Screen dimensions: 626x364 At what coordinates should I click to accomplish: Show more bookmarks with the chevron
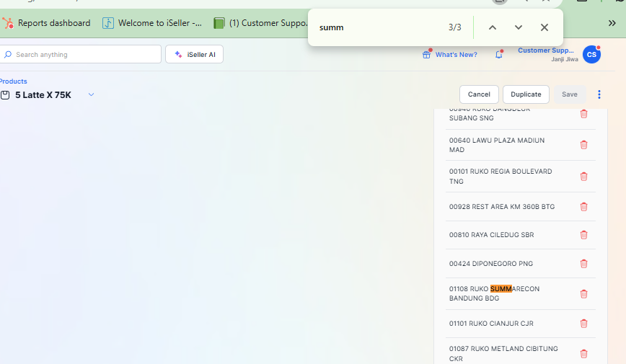[612, 23]
